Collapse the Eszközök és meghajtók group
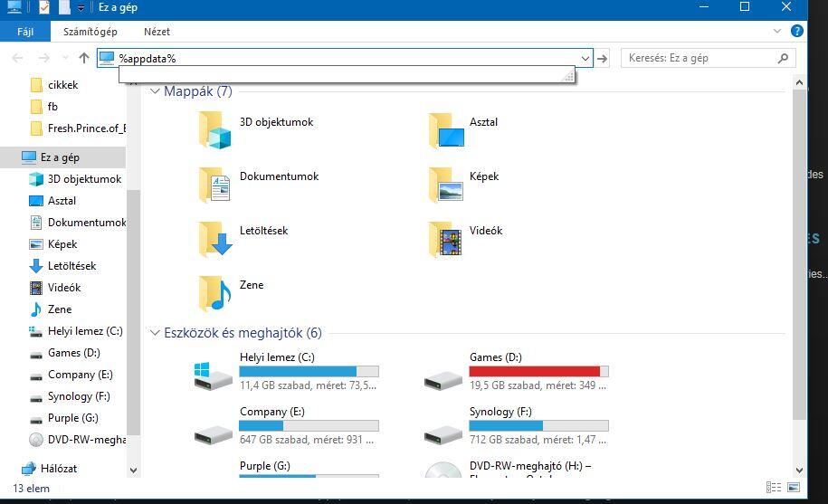This screenshot has height=504, width=828. (155, 333)
